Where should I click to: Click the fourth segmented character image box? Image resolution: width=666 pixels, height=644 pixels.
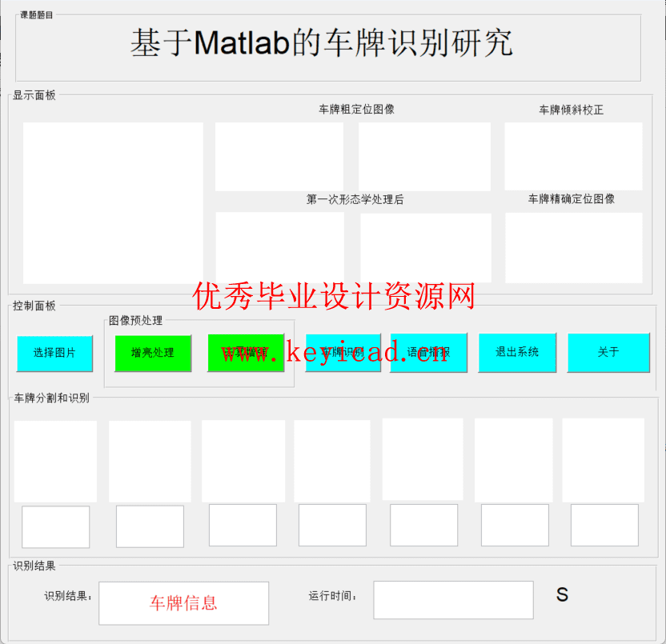[332, 461]
